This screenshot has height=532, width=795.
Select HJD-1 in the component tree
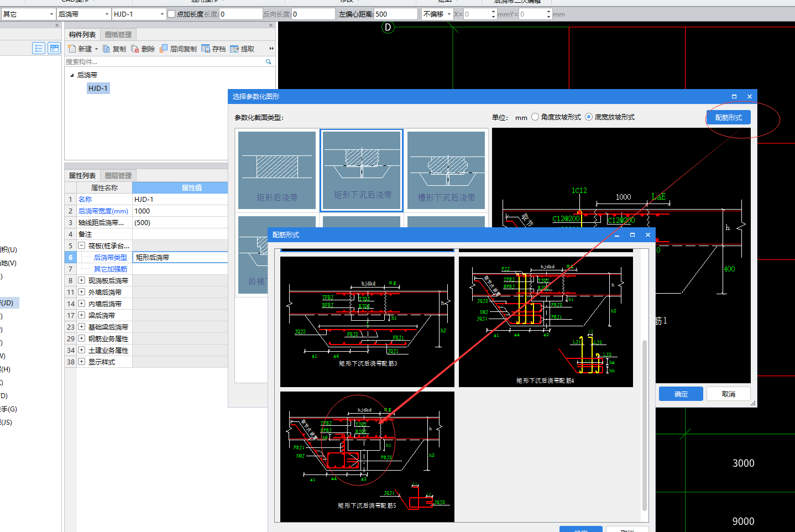pyautogui.click(x=98, y=88)
